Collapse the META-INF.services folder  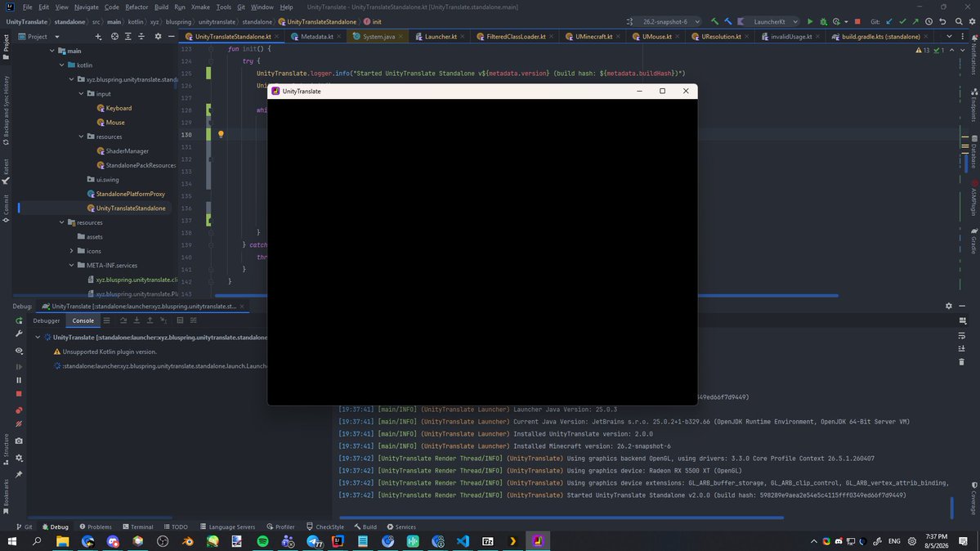click(72, 265)
